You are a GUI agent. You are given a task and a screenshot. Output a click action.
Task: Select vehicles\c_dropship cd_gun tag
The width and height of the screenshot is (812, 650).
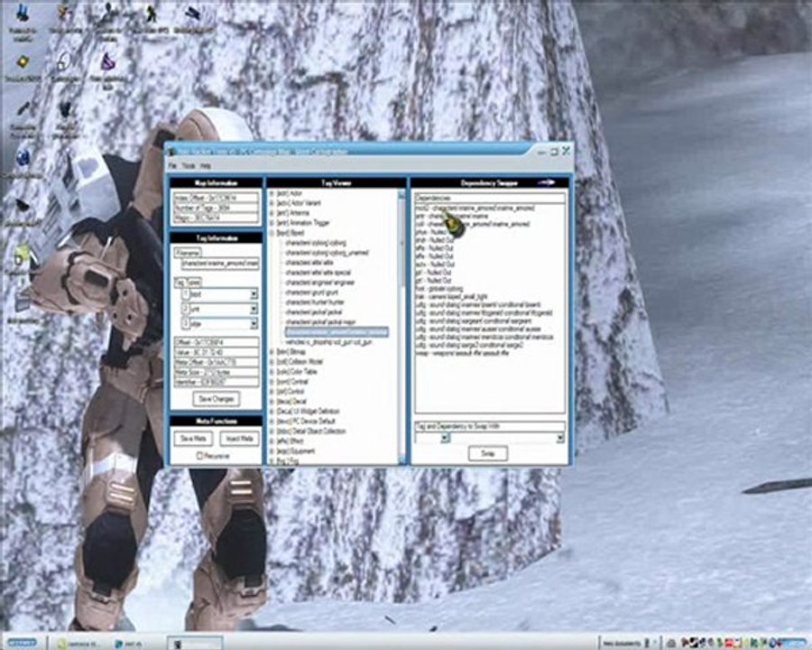(328, 343)
